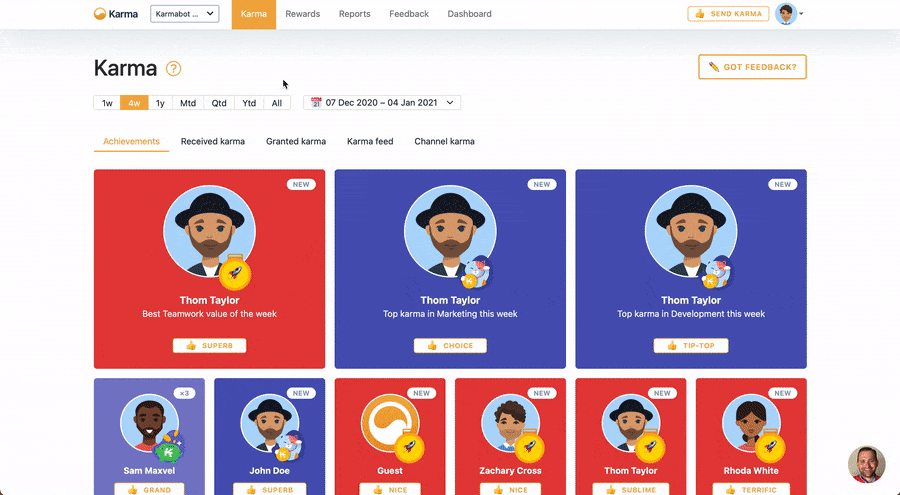Go to the Rewards menu
This screenshot has height=495, width=900.
click(302, 14)
